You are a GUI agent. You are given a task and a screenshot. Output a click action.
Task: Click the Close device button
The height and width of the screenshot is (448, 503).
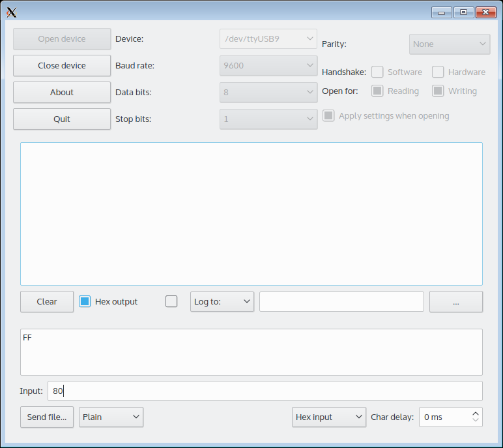coord(62,65)
